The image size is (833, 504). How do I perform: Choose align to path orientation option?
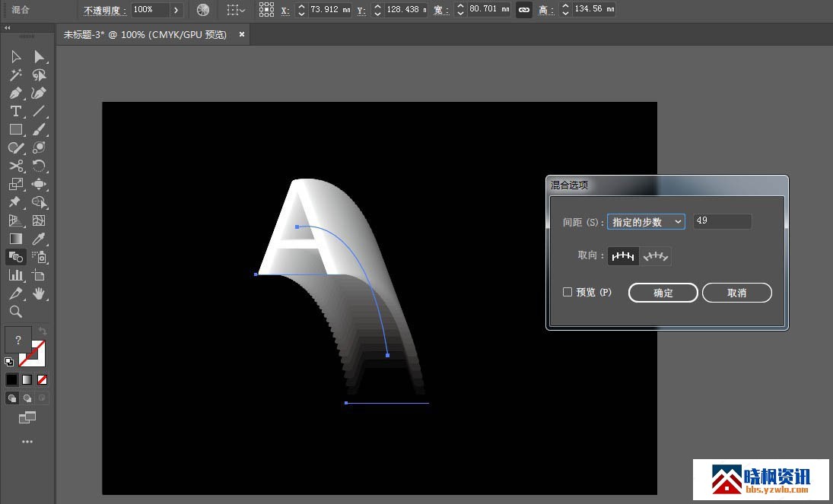(656, 256)
